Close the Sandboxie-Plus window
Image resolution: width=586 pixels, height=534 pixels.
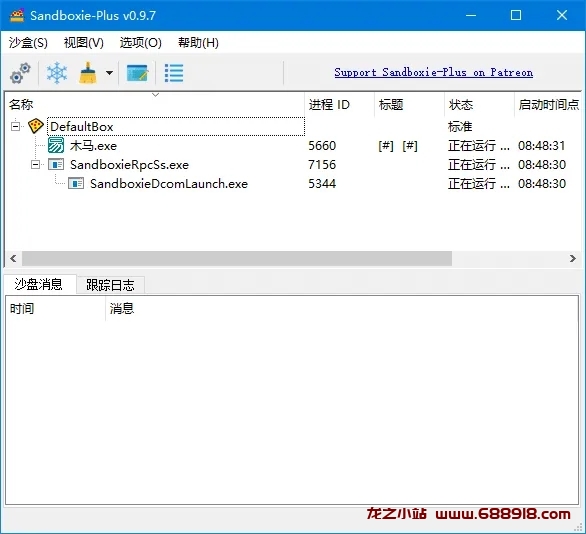click(x=562, y=15)
